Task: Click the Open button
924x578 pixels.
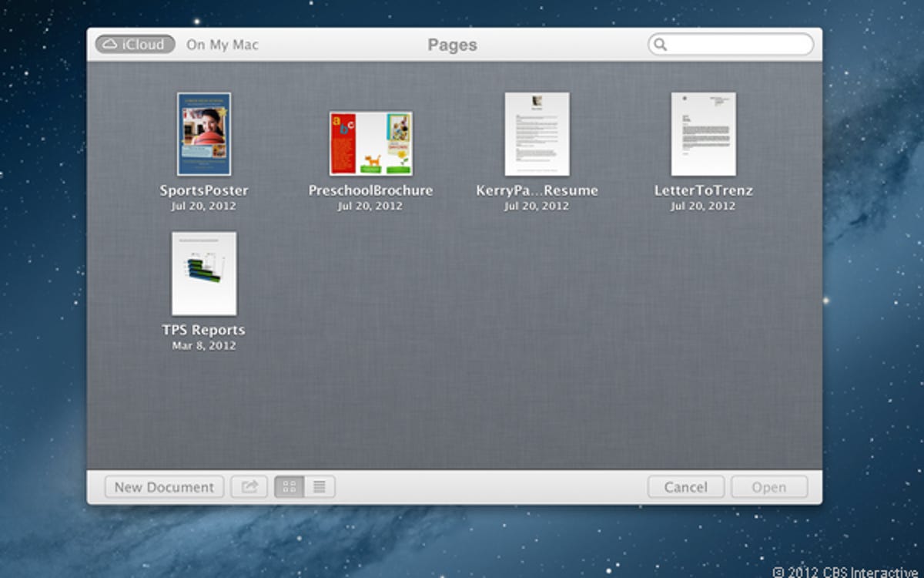Action: click(x=768, y=486)
